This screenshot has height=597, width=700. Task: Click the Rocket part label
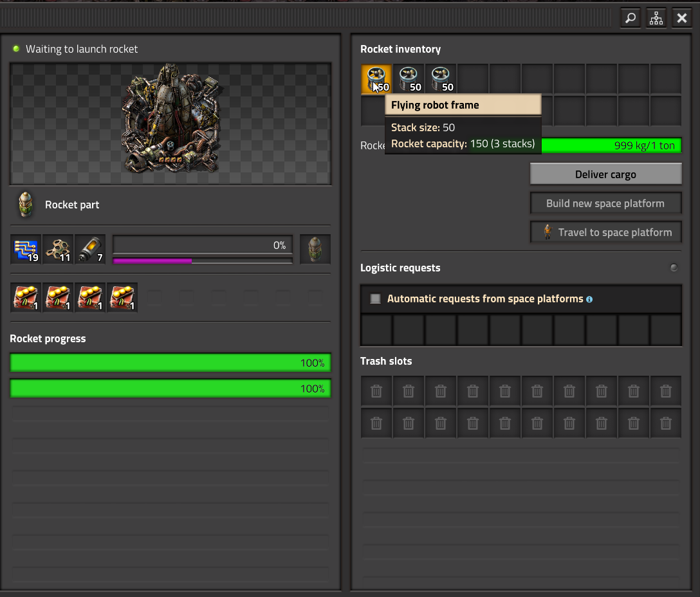point(72,205)
